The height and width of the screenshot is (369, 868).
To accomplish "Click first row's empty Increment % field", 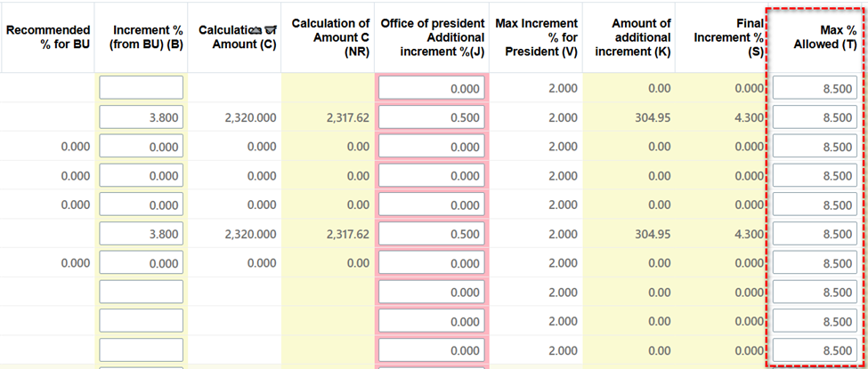I will pos(141,88).
